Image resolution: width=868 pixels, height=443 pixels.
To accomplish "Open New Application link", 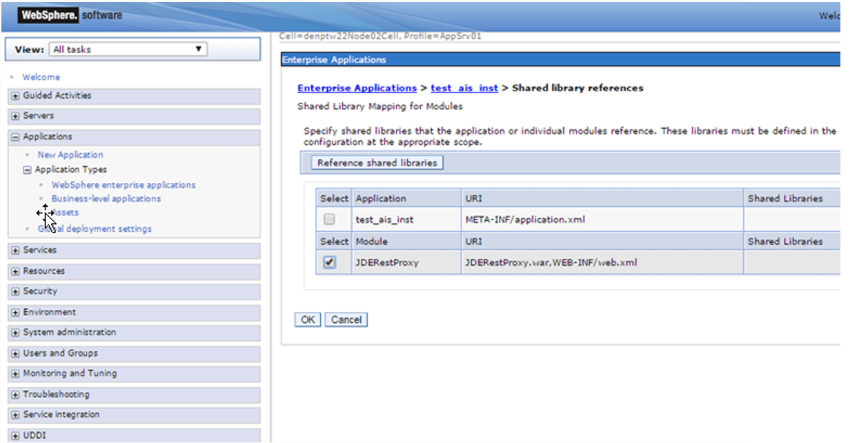I will click(x=70, y=155).
